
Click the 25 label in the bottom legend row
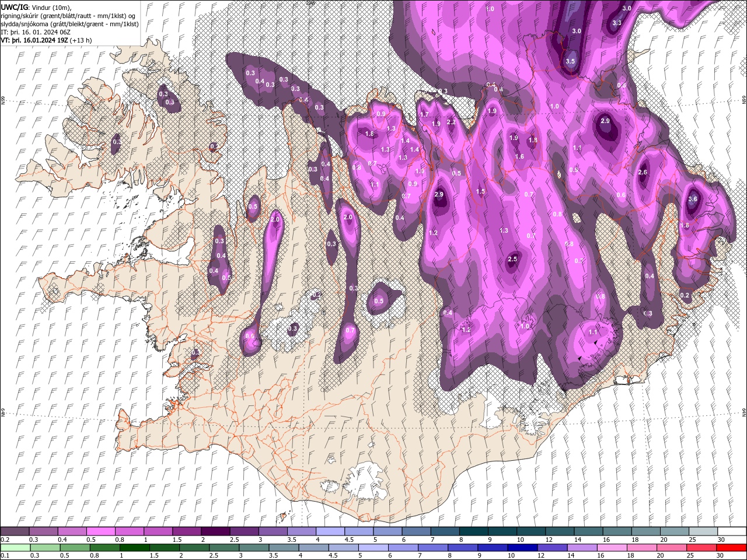pyautogui.click(x=690, y=556)
